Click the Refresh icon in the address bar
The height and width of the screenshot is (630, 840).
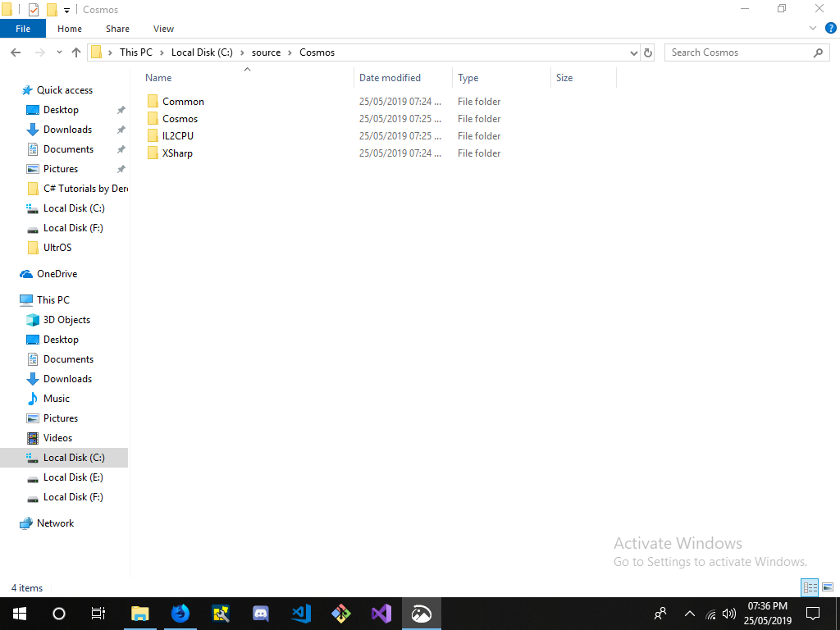[x=647, y=52]
